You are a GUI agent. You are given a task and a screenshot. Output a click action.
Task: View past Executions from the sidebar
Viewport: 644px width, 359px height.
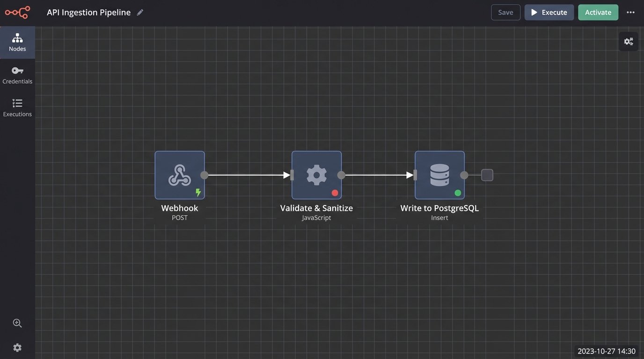[x=17, y=108]
